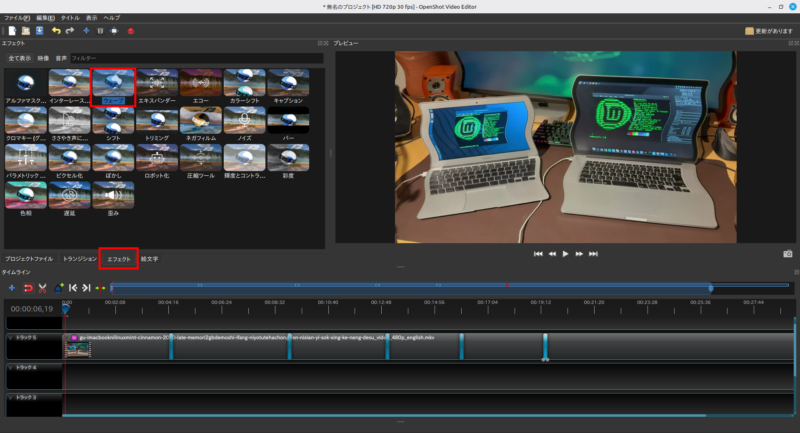This screenshot has width=800, height=433.
Task: Take a snapshot with the camera icon
Action: pos(787,254)
